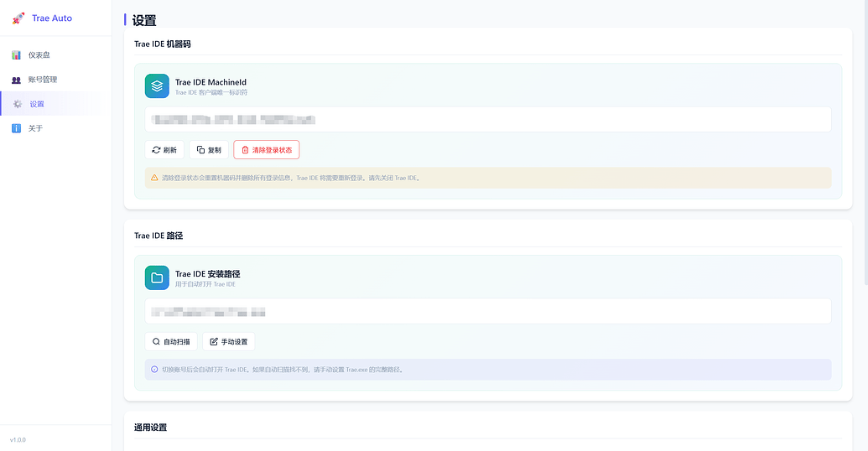Viewport: 868px width, 451px height.
Task: Click the red 清除登录状态 button
Action: click(266, 150)
